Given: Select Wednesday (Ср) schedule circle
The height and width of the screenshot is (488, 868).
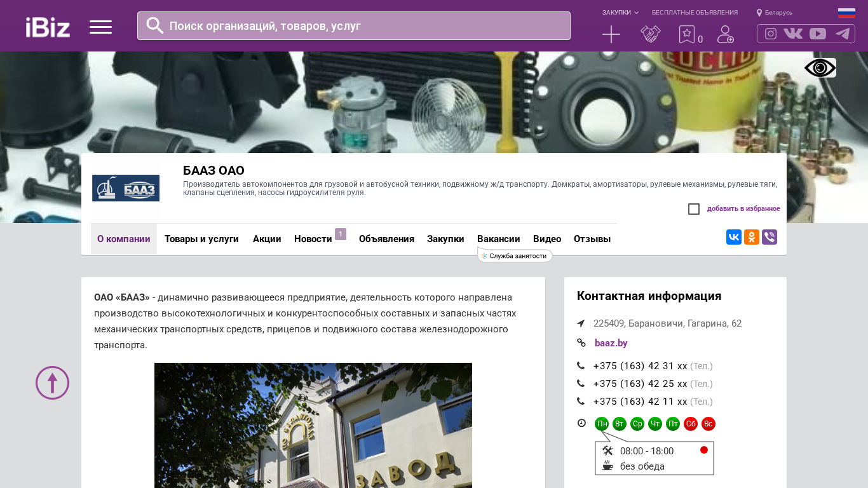Looking at the screenshot, I should 637,424.
